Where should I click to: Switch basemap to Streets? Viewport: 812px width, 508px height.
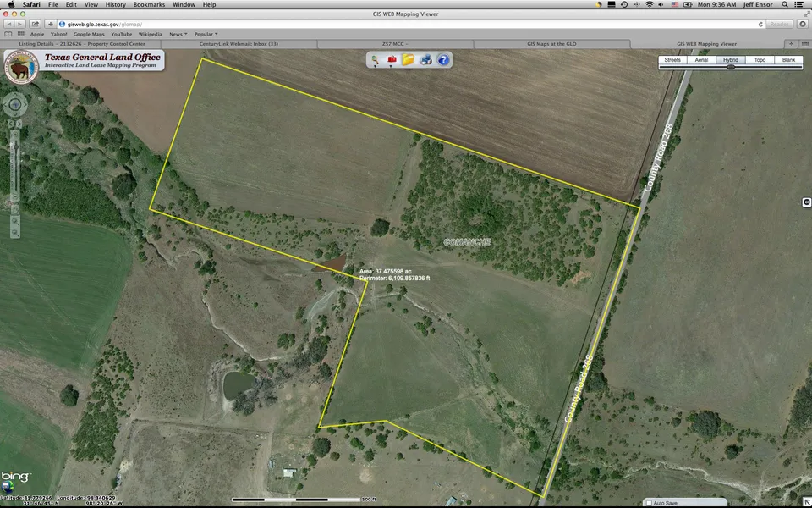tap(672, 60)
